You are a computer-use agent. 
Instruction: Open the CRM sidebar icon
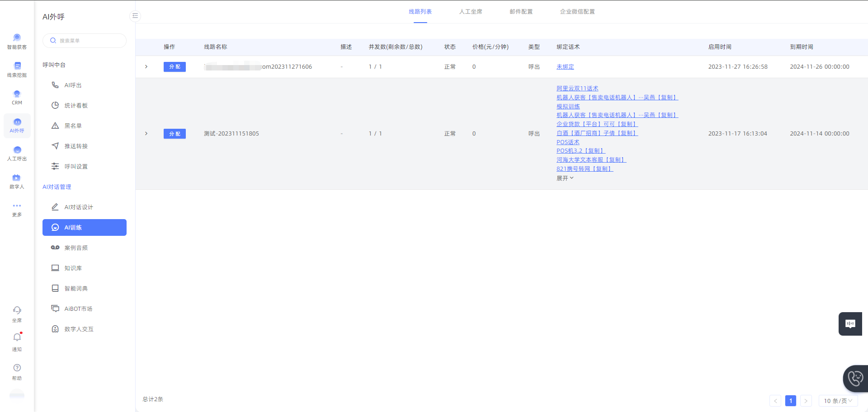point(17,98)
